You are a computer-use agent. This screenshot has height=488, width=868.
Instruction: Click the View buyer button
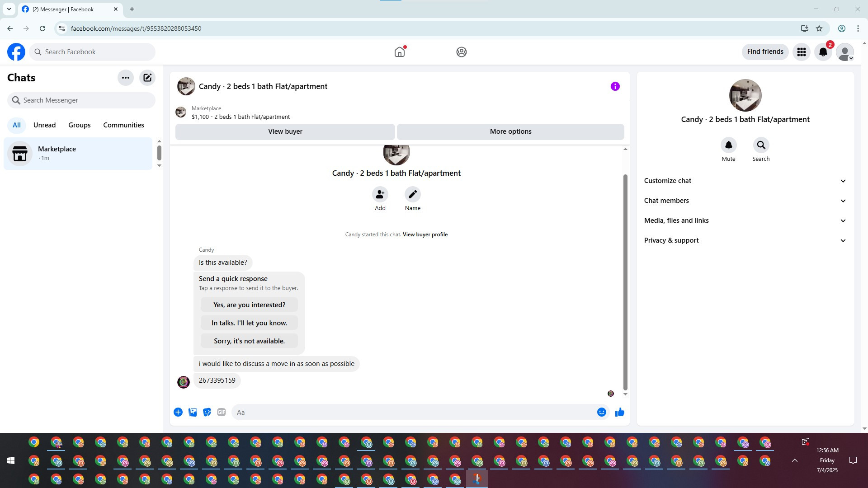coord(285,131)
